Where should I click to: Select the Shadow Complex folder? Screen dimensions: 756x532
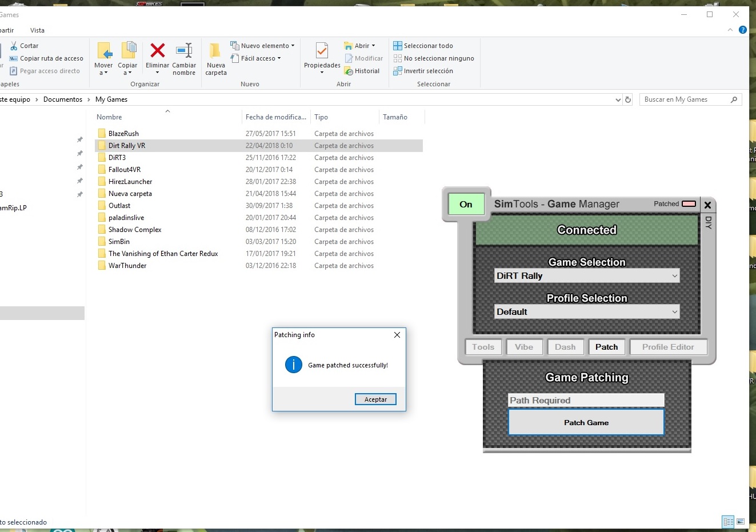tap(135, 230)
